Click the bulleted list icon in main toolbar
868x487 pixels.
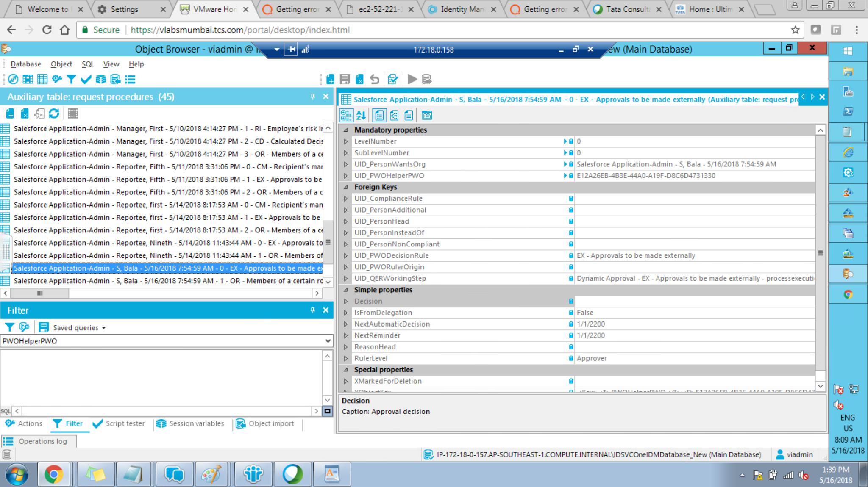tap(130, 79)
